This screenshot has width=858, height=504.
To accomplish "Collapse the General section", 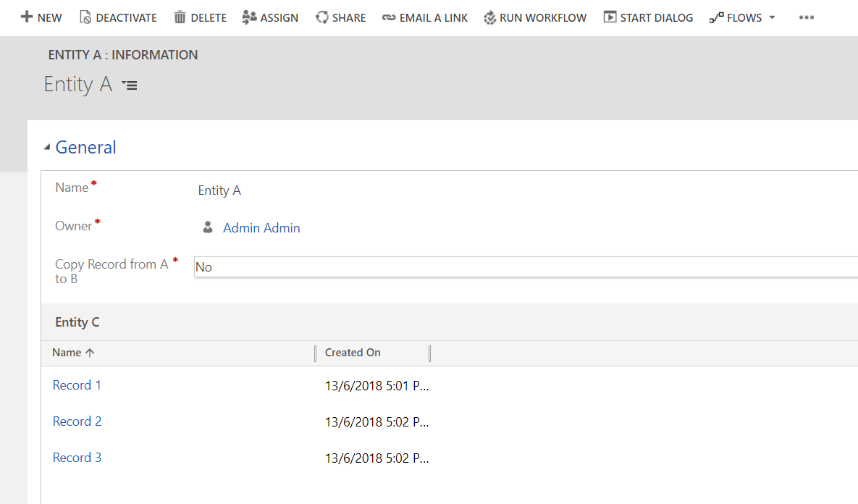I will (46, 146).
